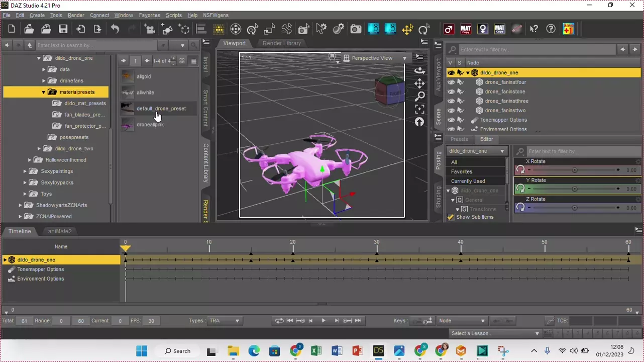The width and height of the screenshot is (644, 362).
Task: Click the Undo arrow in toolbar
Action: (x=115, y=29)
